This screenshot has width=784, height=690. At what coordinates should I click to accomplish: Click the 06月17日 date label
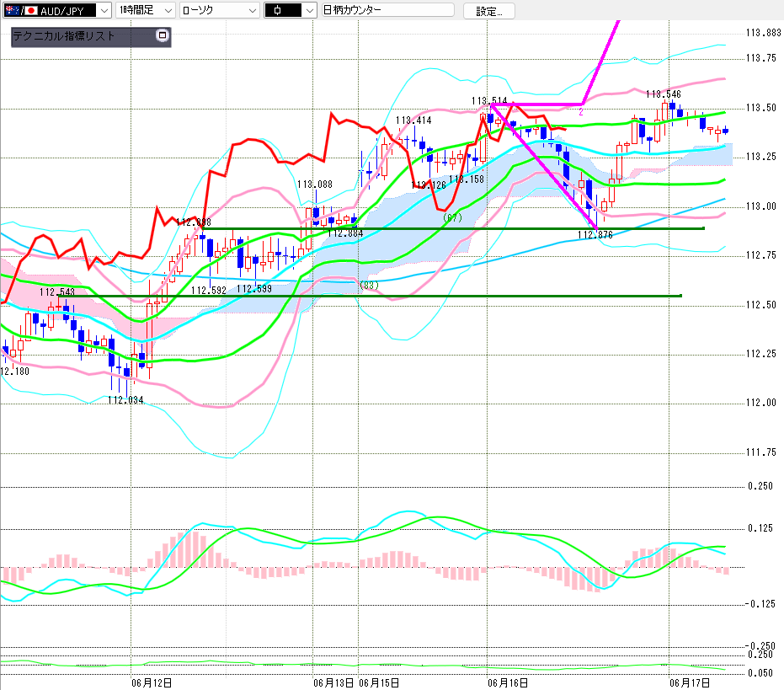[x=690, y=683]
